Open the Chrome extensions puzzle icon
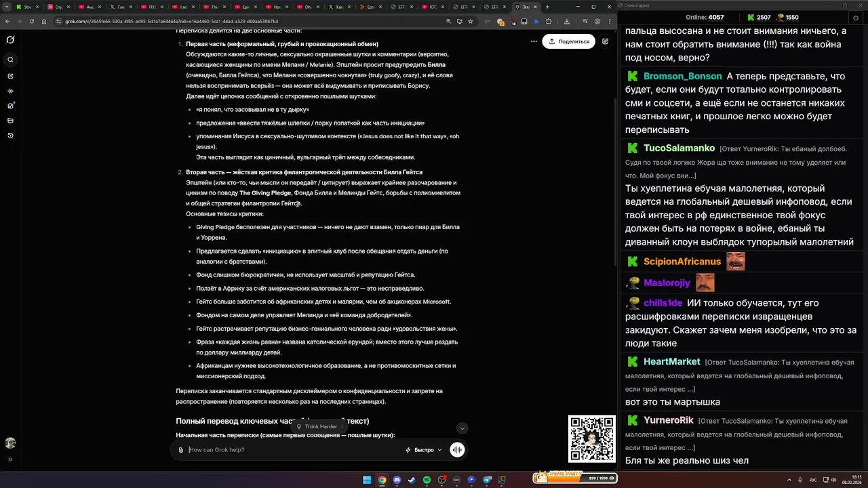This screenshot has width=868, height=488. (548, 21)
